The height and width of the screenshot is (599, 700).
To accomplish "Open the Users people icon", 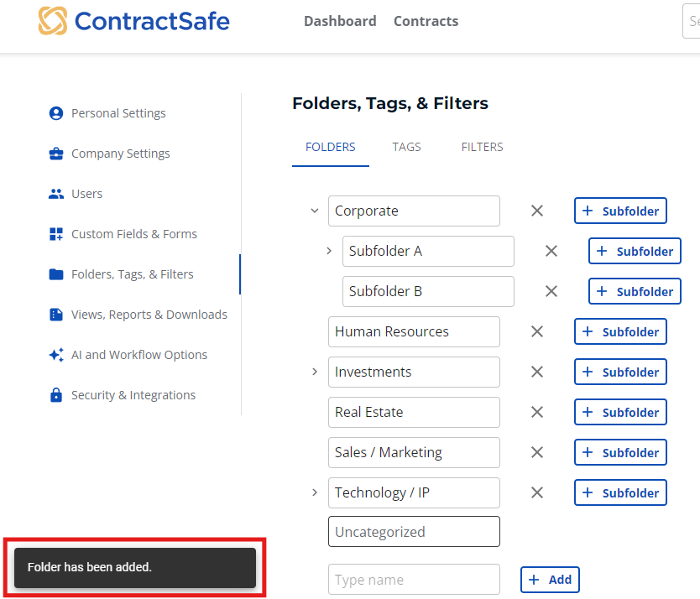I will [x=55, y=193].
